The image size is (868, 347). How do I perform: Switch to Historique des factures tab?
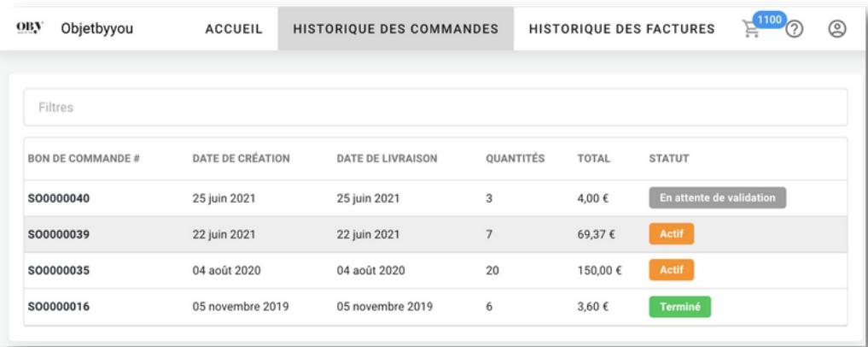pyautogui.click(x=621, y=29)
